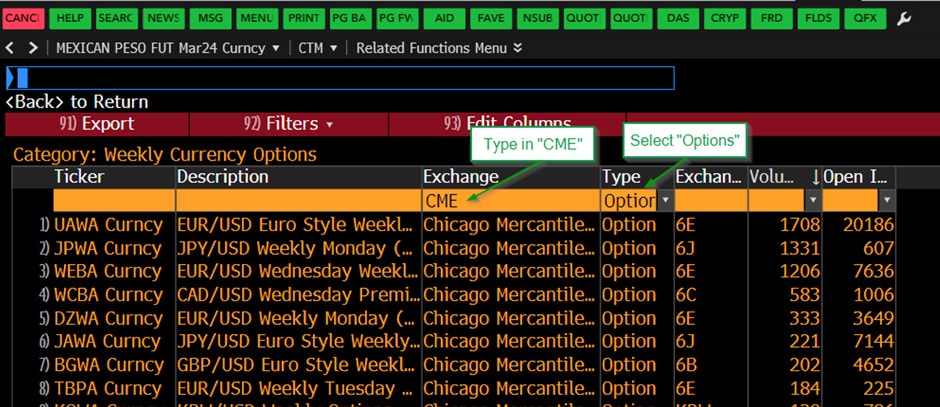Go forward with the right arrow icon
The image size is (940, 407).
[34, 48]
